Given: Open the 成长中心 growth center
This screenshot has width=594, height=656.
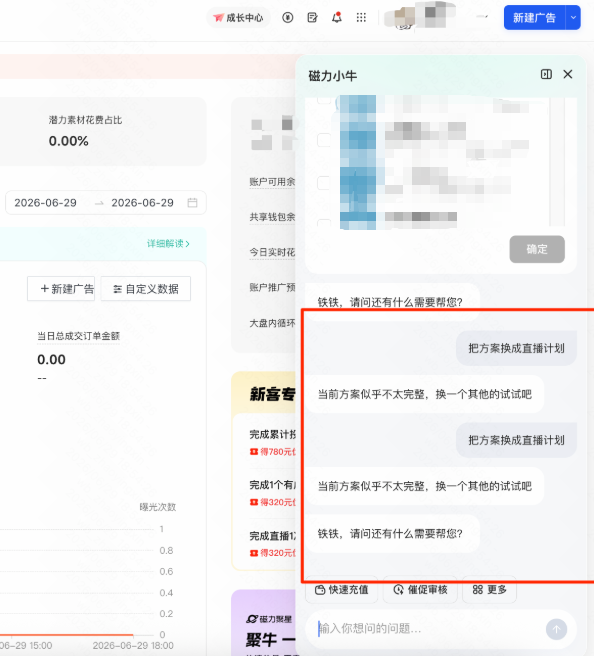Looking at the screenshot, I should (x=238, y=18).
